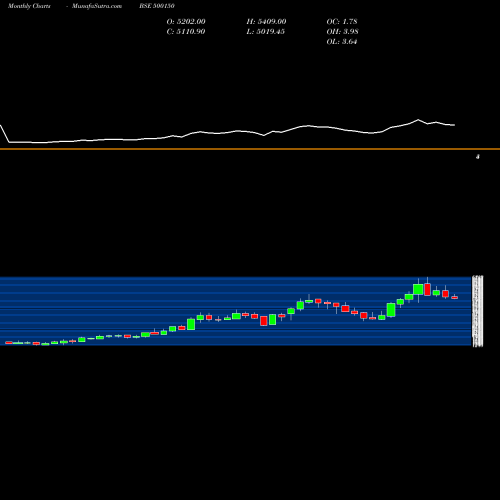The width and height of the screenshot is (500, 500).
Task: Click the last red candle on the chart
Action: (x=455, y=297)
